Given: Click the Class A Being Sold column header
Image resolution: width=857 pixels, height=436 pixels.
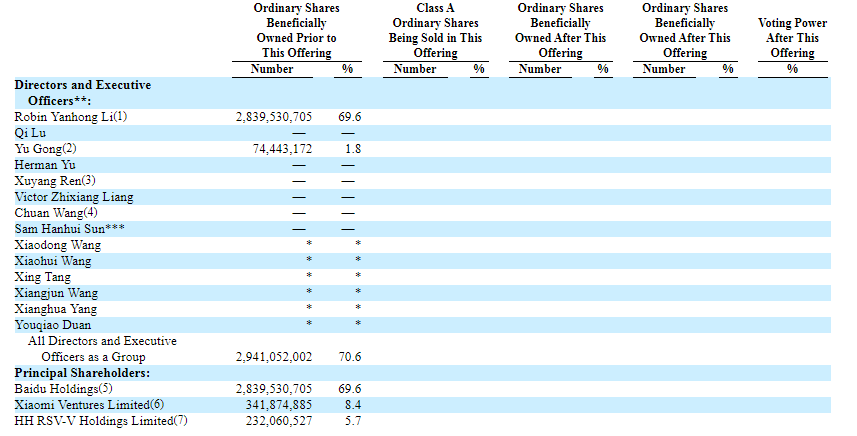Looking at the screenshot, I should 436,31.
